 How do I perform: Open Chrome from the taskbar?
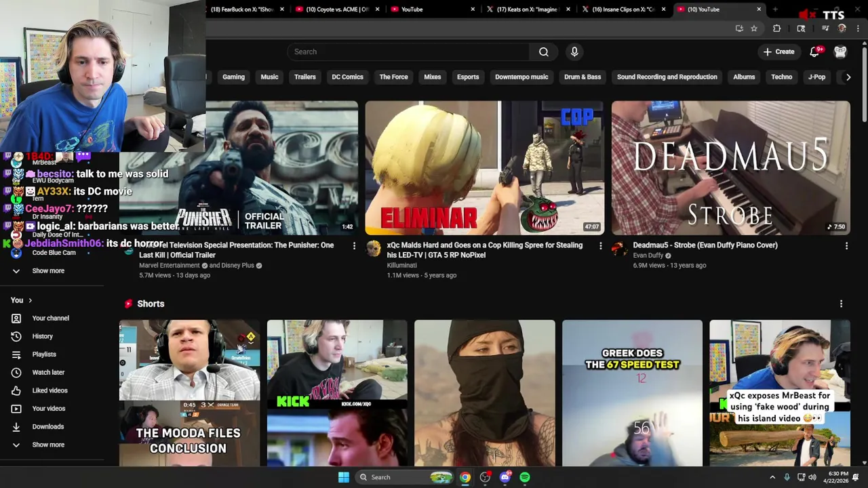click(465, 477)
